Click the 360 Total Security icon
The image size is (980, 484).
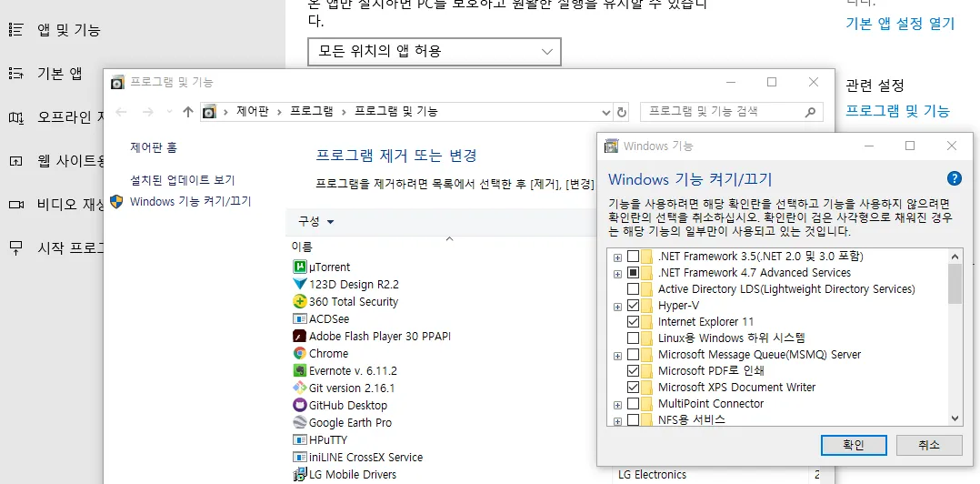[300, 301]
